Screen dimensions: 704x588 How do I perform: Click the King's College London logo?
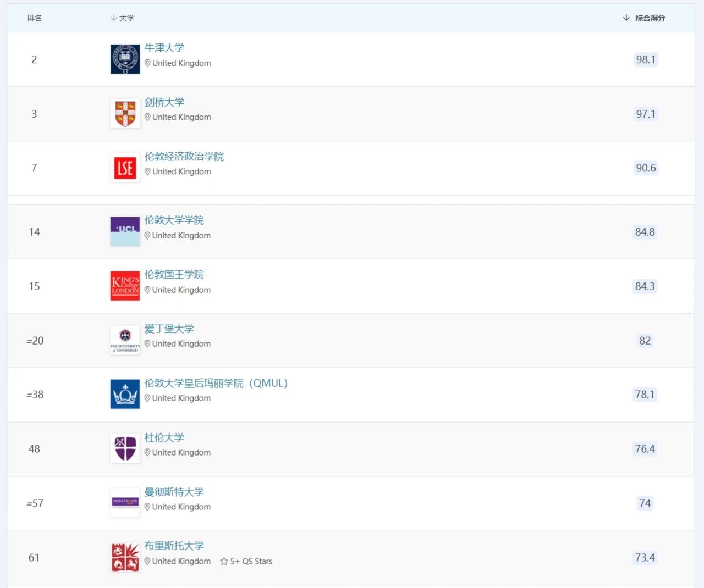pos(125,286)
